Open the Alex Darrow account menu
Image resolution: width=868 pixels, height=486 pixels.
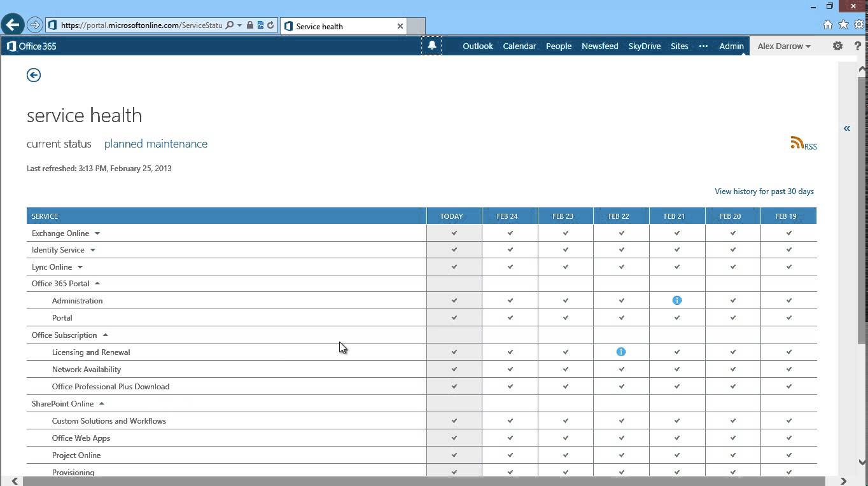[784, 46]
